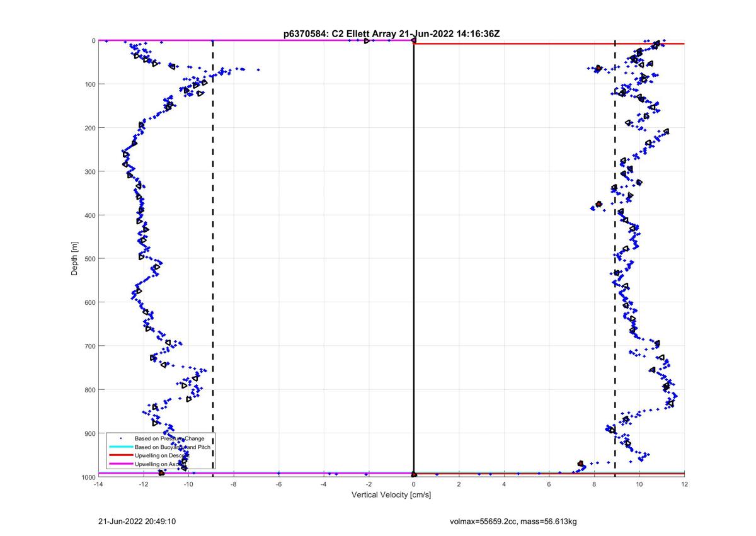Image resolution: width=756 pixels, height=536 pixels.
Task: Click velocity axis tick label '12'
Action: coord(684,484)
